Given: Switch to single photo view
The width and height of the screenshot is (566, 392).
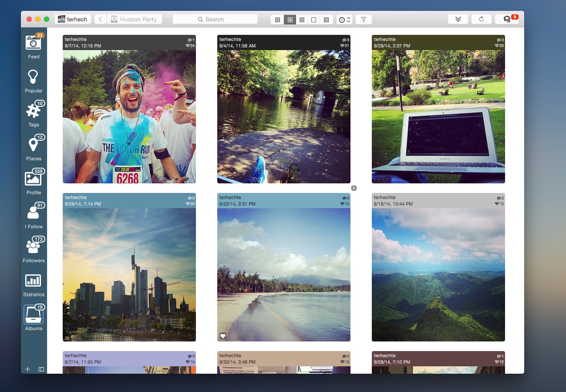Looking at the screenshot, I should pyautogui.click(x=313, y=20).
